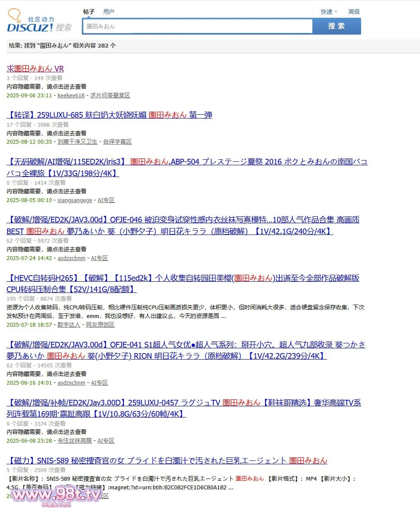View author xiangsangege's profile
Viewport: 420px width, 511px height.
pyautogui.click(x=74, y=200)
